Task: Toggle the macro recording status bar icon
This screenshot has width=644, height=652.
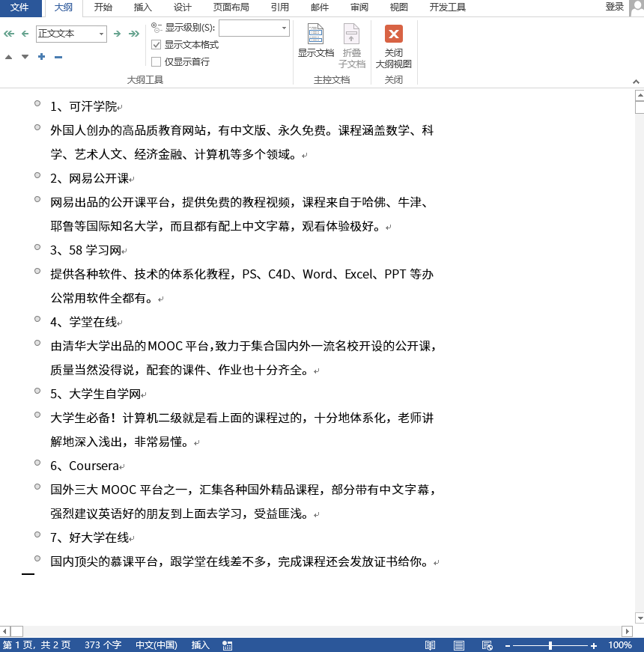Action: 227,645
